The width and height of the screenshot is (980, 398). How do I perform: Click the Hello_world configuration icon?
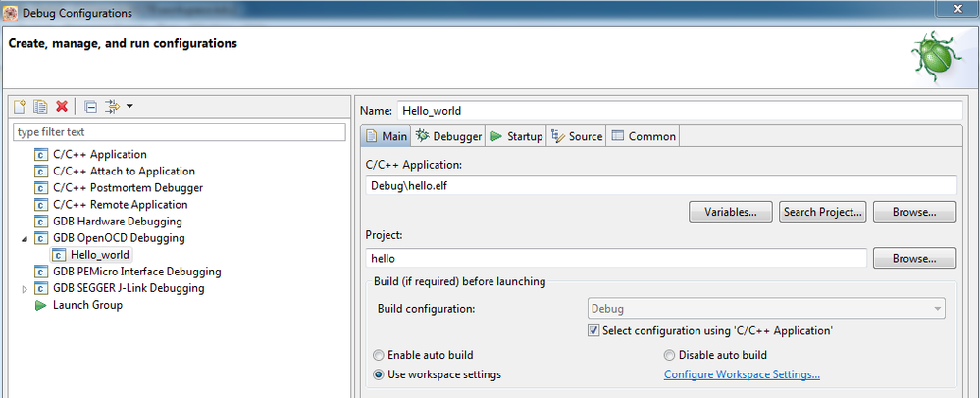pos(58,255)
